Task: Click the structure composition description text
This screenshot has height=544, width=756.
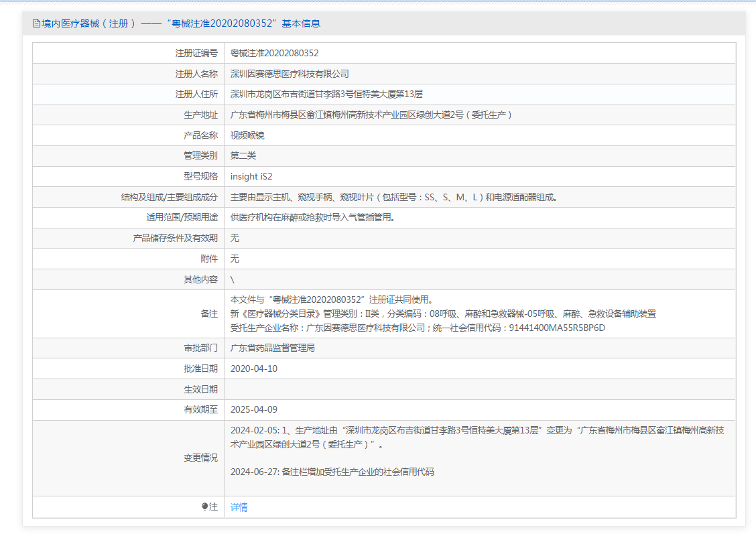Action: tap(394, 198)
